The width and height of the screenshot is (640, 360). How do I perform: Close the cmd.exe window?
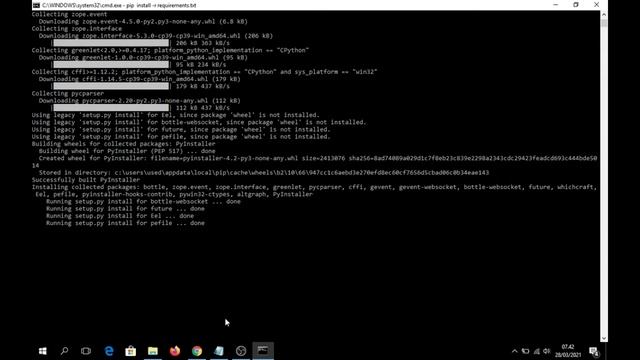[596, 5]
